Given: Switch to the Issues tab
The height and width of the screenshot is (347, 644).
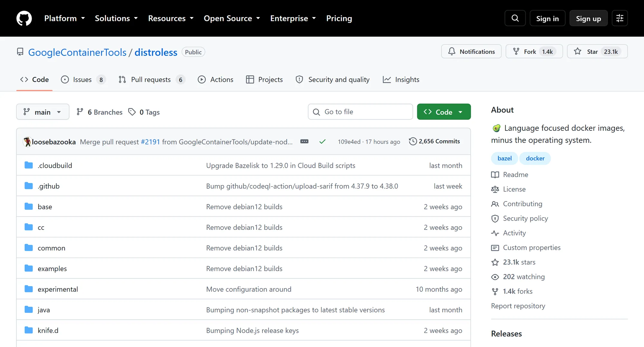Looking at the screenshot, I should (x=83, y=80).
